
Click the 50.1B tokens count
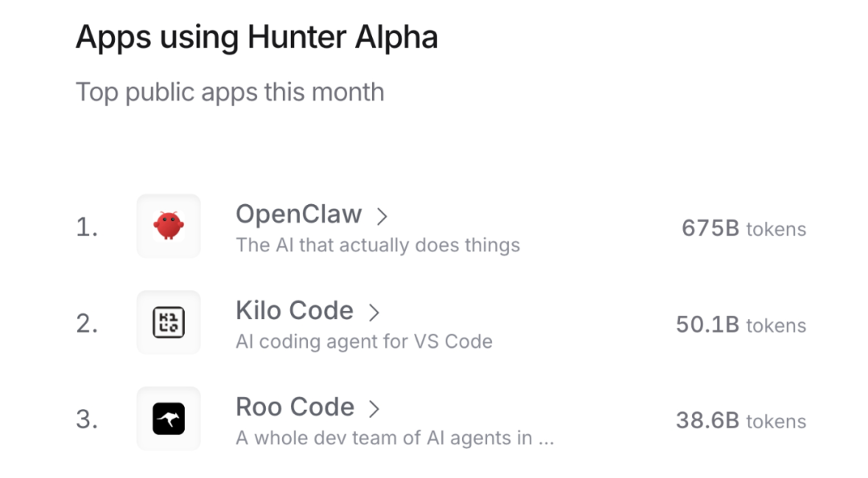pyautogui.click(x=740, y=325)
